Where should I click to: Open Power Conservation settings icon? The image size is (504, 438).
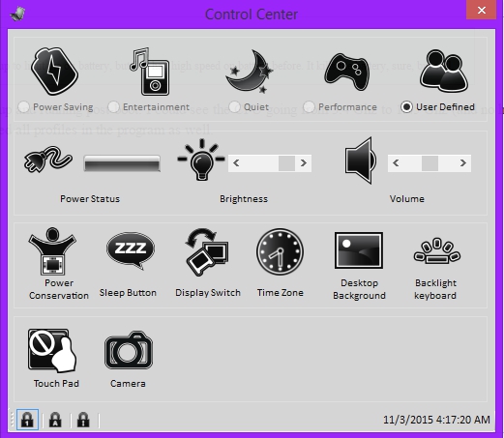point(52,251)
